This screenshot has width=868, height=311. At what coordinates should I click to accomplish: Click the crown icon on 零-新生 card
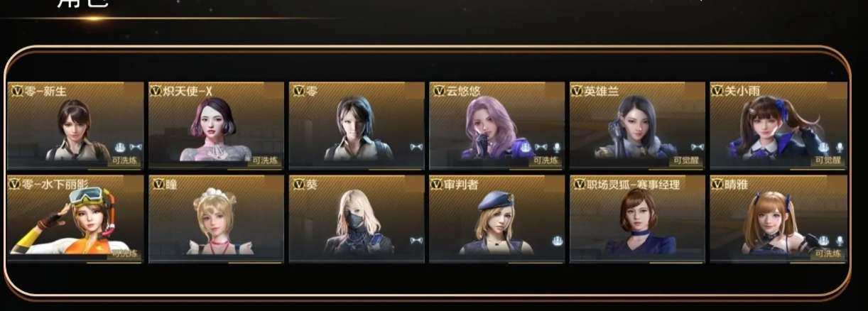point(120,148)
